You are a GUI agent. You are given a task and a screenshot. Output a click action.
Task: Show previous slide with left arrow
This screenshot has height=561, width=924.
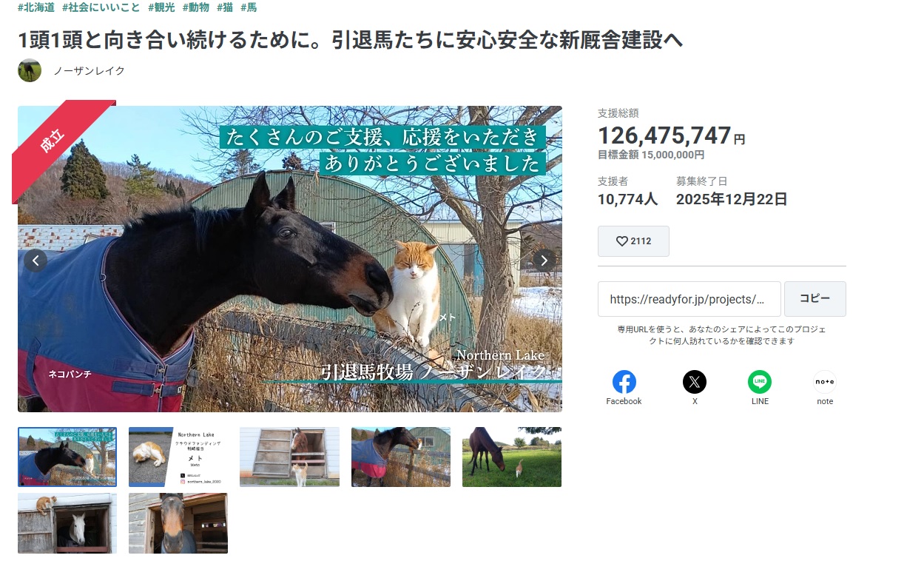[x=36, y=260]
